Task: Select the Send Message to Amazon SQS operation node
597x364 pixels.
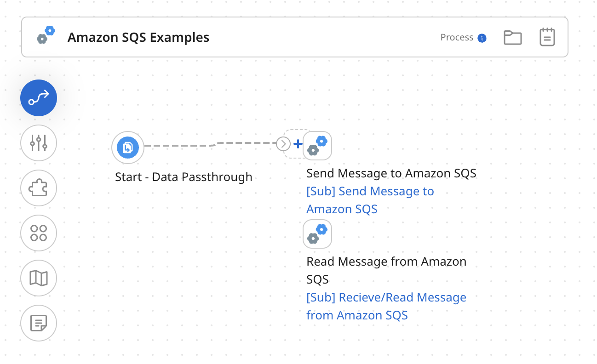Action: [x=317, y=145]
